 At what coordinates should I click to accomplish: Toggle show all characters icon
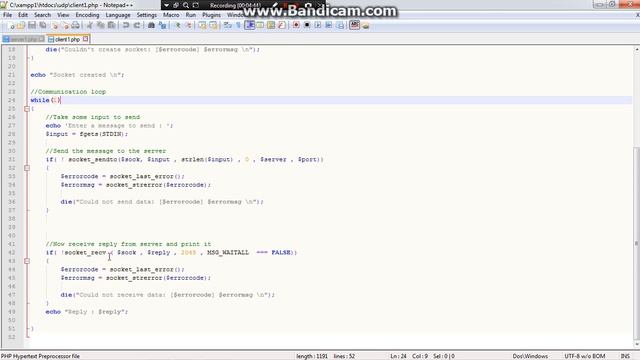coord(238,25)
